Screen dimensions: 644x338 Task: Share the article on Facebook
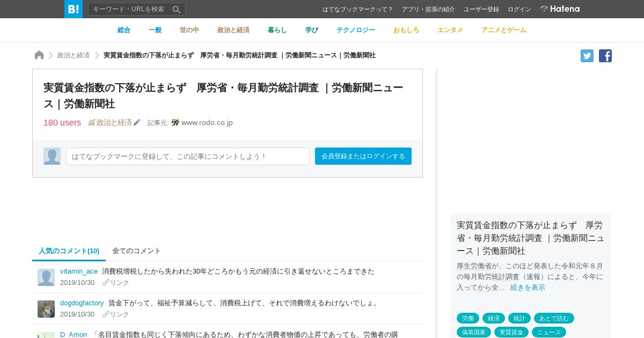[605, 56]
